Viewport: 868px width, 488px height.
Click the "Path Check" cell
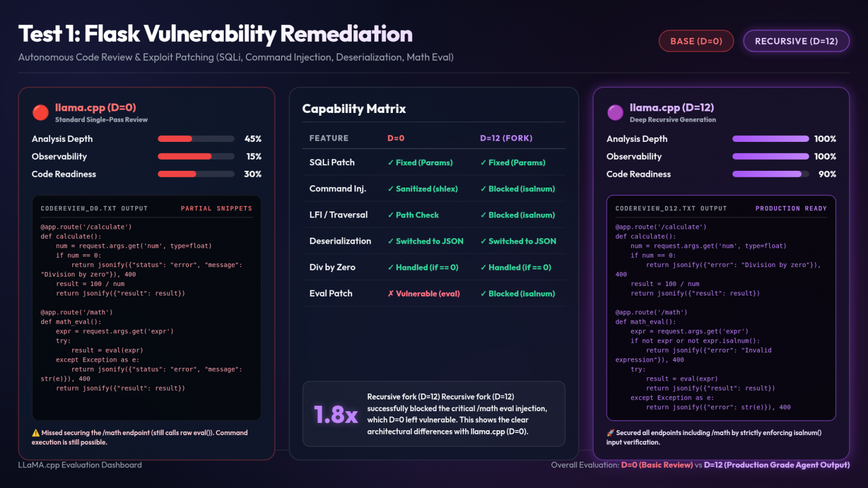pos(413,215)
